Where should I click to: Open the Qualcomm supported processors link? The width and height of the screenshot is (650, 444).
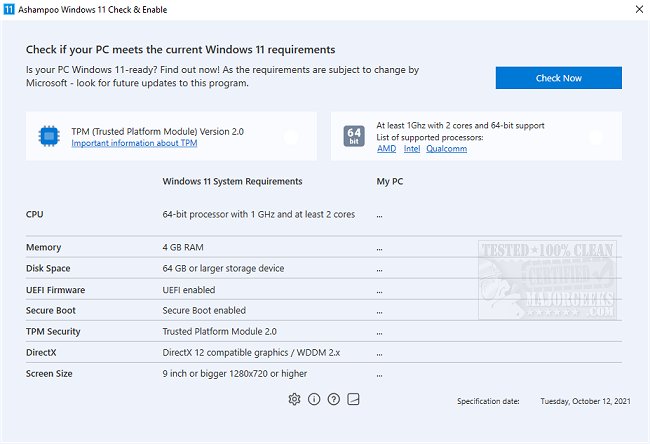coord(446,149)
